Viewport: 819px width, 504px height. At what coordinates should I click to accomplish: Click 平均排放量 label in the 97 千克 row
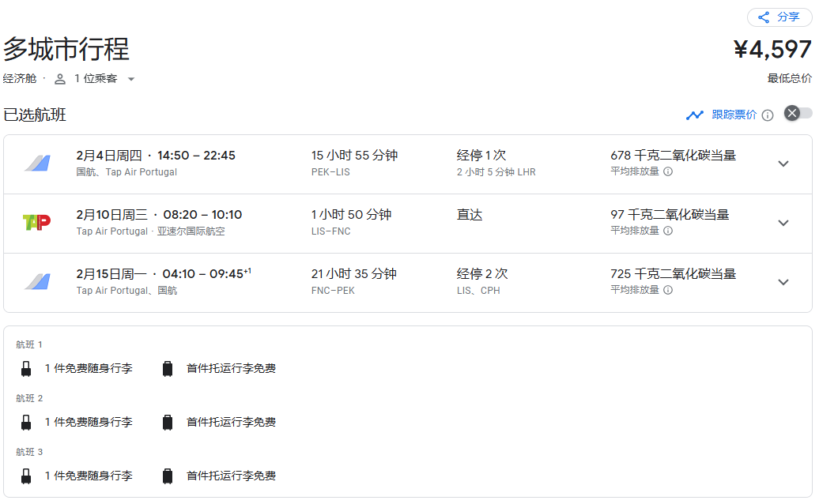[635, 231]
